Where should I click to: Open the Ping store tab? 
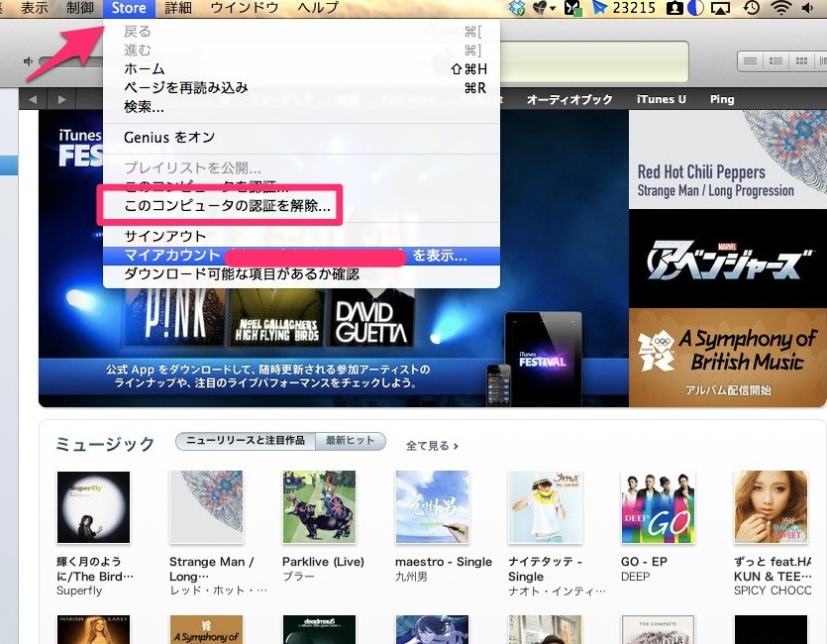point(721,99)
